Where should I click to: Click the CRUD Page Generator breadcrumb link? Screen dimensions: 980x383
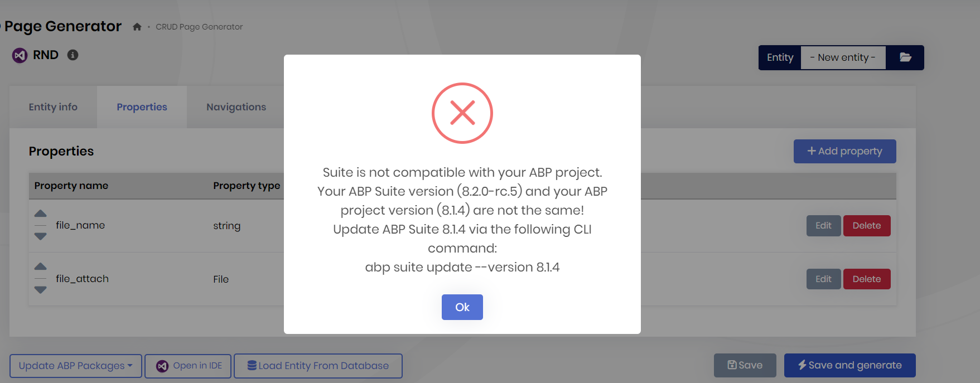pos(199,27)
